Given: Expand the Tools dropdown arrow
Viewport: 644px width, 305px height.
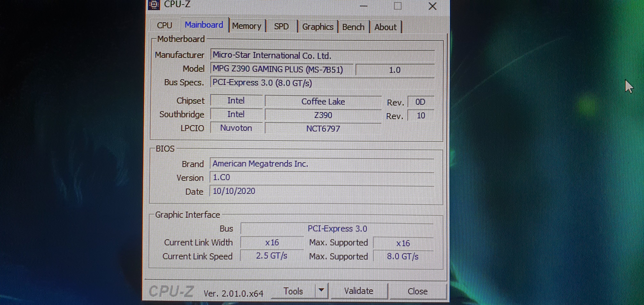Looking at the screenshot, I should pos(321,290).
